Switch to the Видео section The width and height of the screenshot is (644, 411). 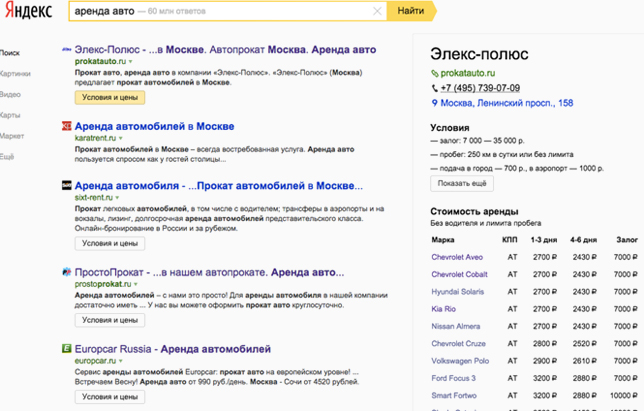[x=10, y=94]
